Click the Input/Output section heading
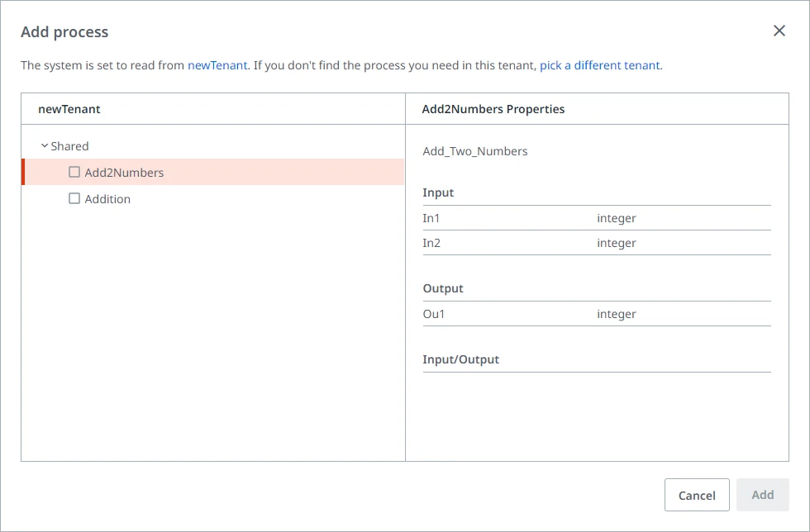This screenshot has height=532, width=810. [461, 359]
